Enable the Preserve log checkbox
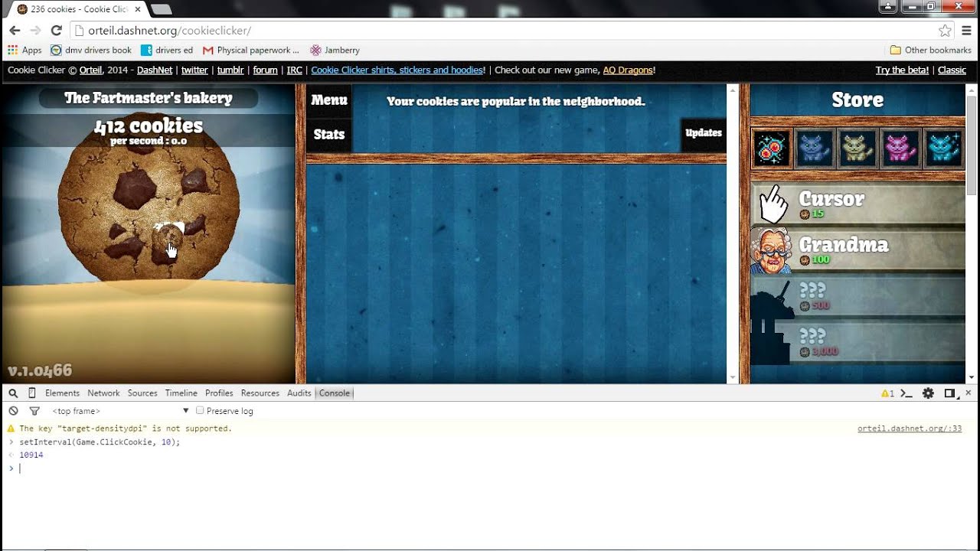 tap(200, 411)
